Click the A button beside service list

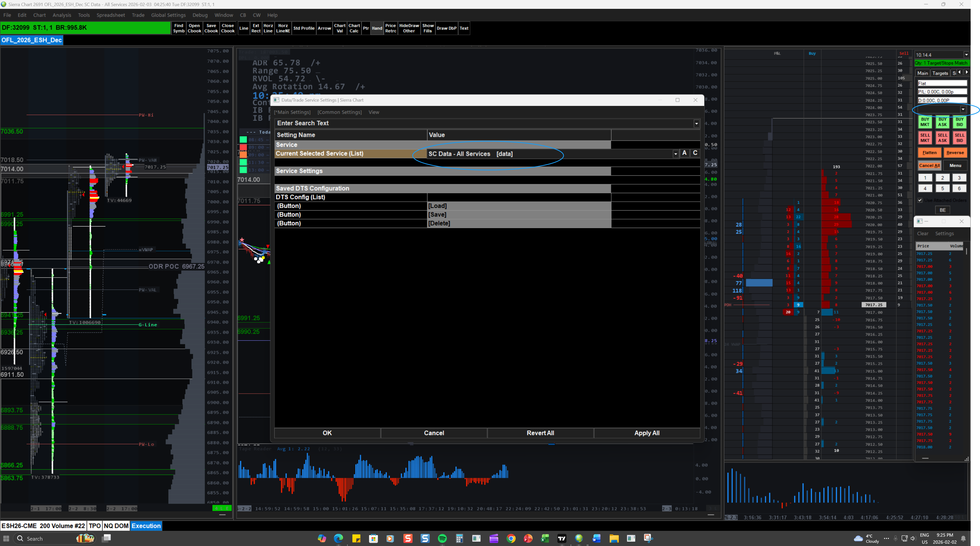click(x=685, y=153)
